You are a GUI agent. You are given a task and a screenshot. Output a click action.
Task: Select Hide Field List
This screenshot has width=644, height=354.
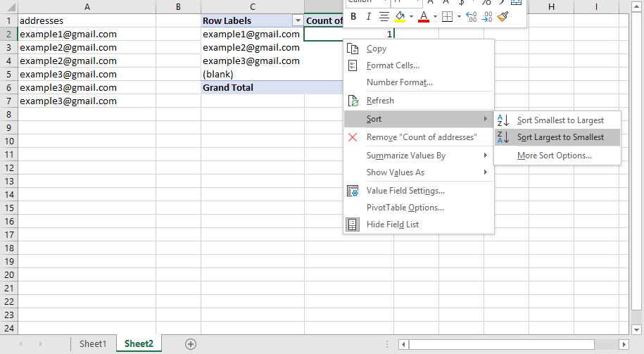point(419,225)
